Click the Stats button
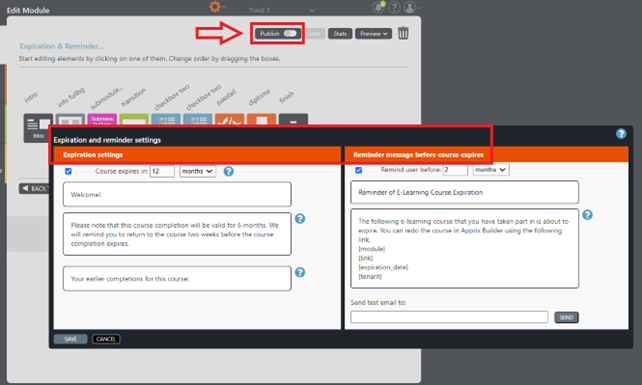The image size is (642, 385). point(340,34)
